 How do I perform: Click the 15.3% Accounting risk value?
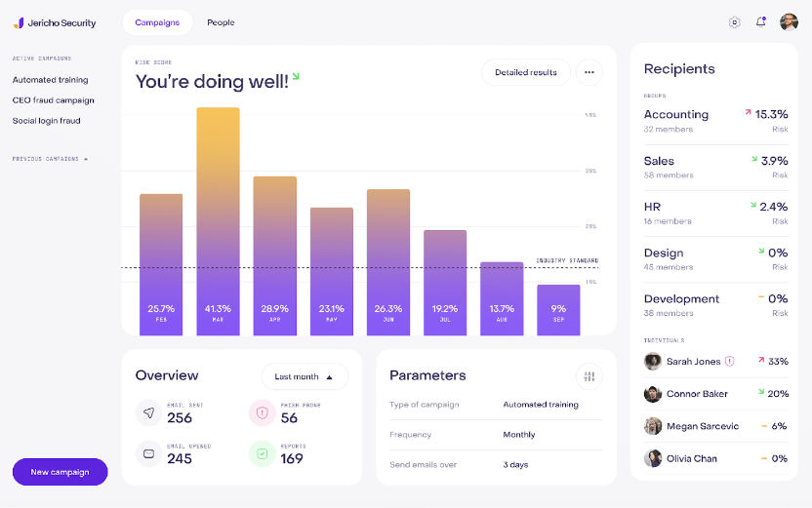click(x=772, y=114)
